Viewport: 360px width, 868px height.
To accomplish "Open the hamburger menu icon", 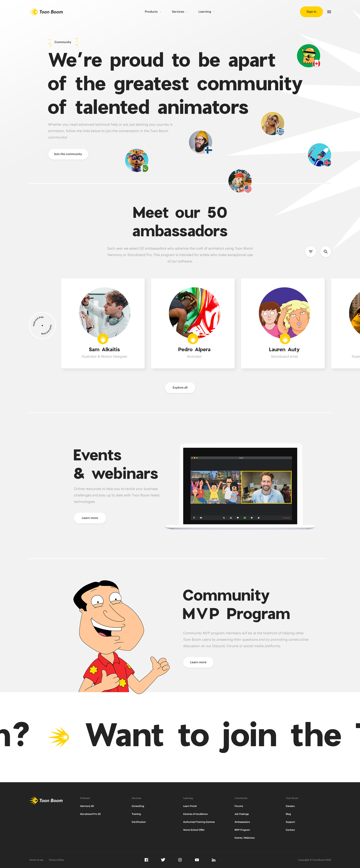I will pos(329,12).
